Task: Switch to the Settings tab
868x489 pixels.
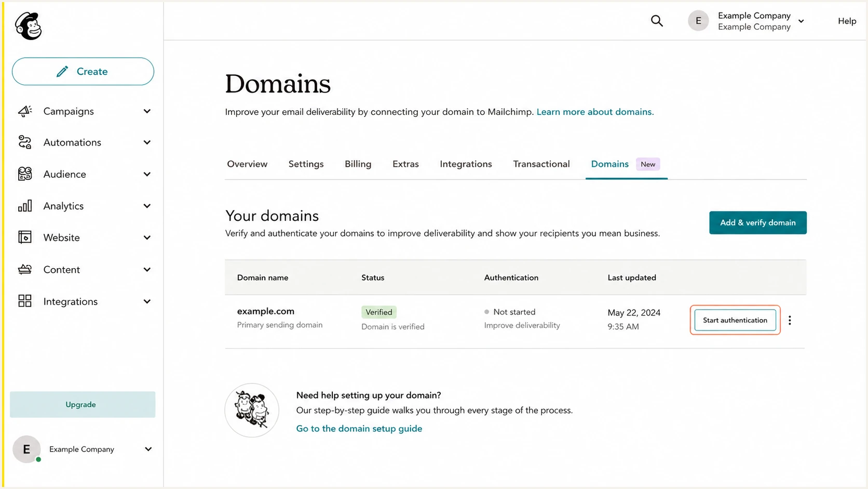Action: tap(306, 164)
